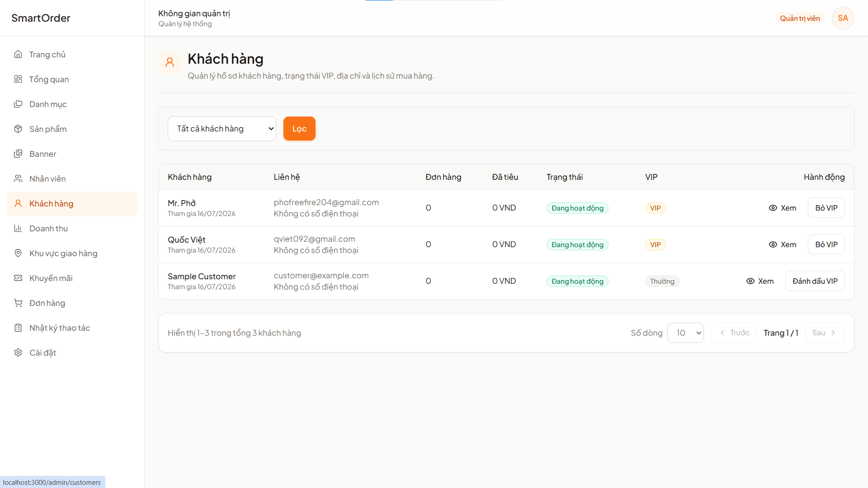Click the Khách hàng user icon in sidebar

pos(18,203)
